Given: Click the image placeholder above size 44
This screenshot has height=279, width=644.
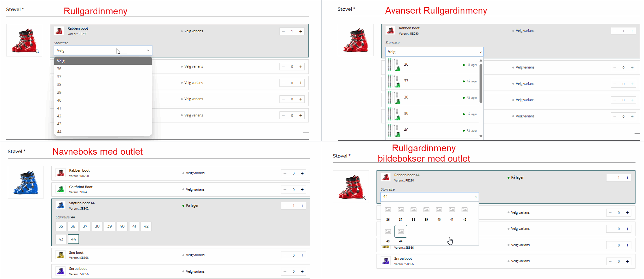Looking at the screenshot, I should pyautogui.click(x=400, y=231).
